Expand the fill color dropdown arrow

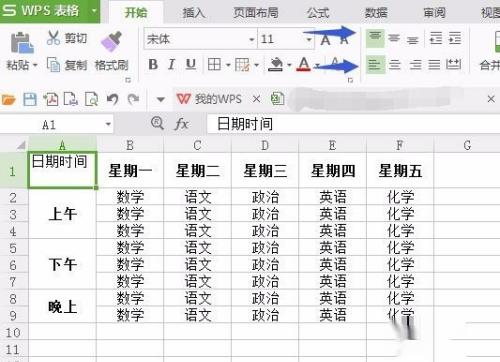289,65
